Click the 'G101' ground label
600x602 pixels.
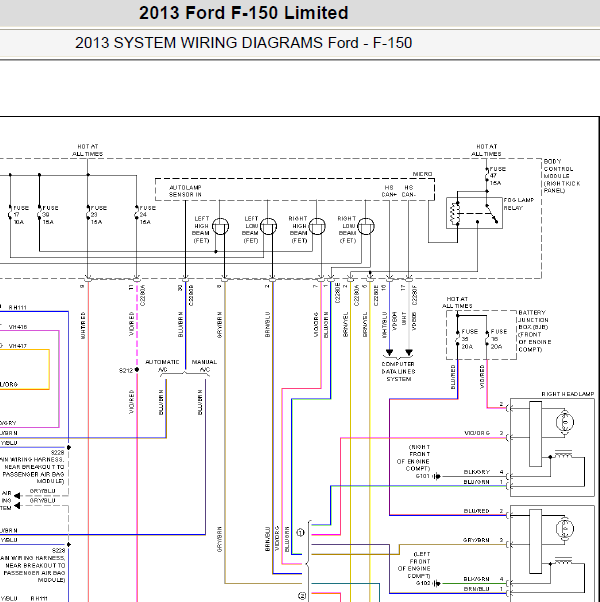[x=423, y=476]
